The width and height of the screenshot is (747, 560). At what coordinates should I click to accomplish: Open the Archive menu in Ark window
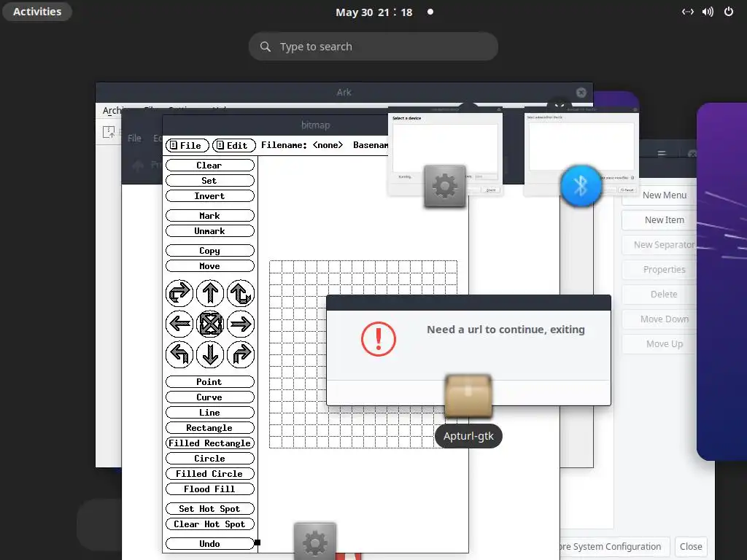113,111
